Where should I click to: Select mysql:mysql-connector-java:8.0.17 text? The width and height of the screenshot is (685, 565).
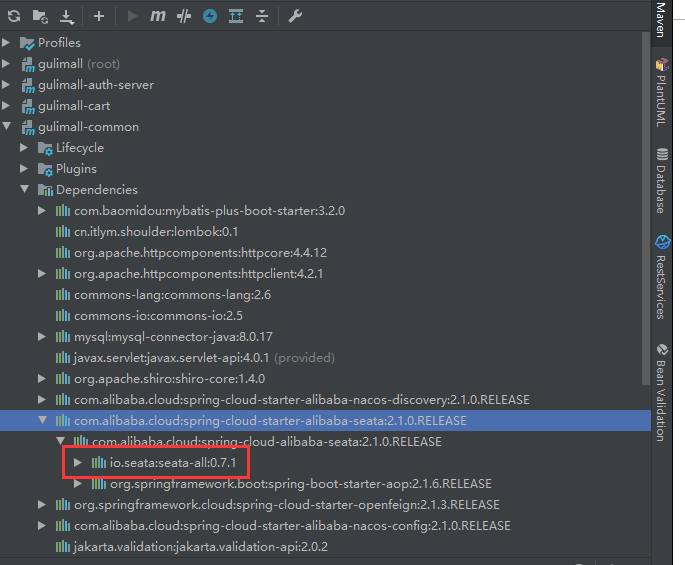tap(173, 337)
